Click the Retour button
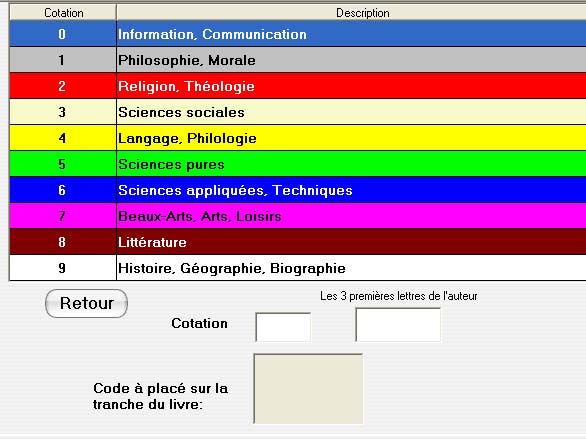Screen dimensions: 586x439 tap(86, 303)
